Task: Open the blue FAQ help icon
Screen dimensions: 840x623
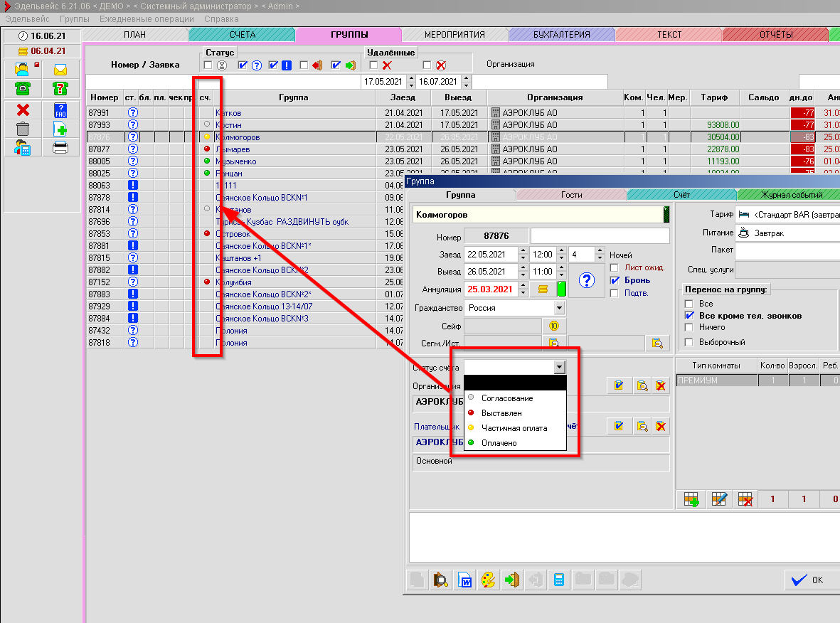Action: (60, 110)
